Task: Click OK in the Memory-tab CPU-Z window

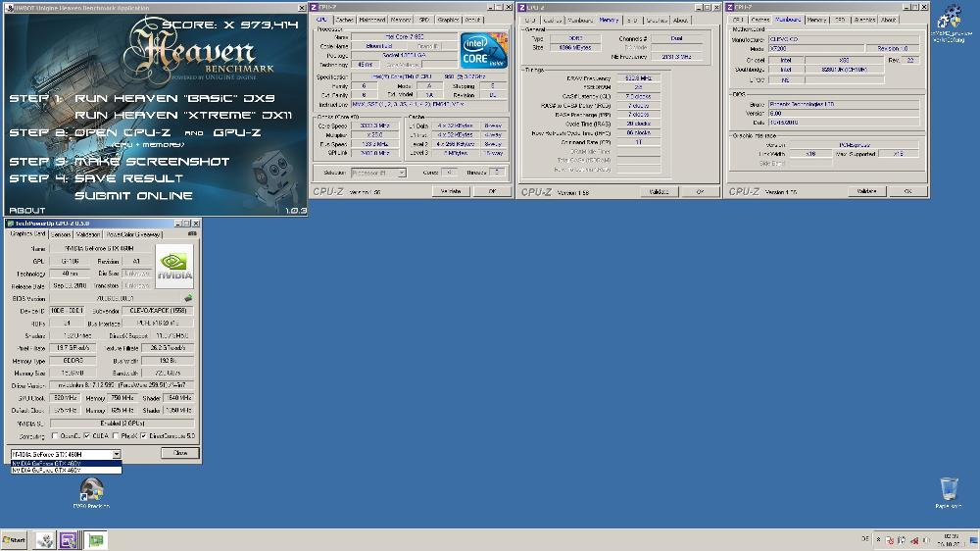Action: [700, 192]
